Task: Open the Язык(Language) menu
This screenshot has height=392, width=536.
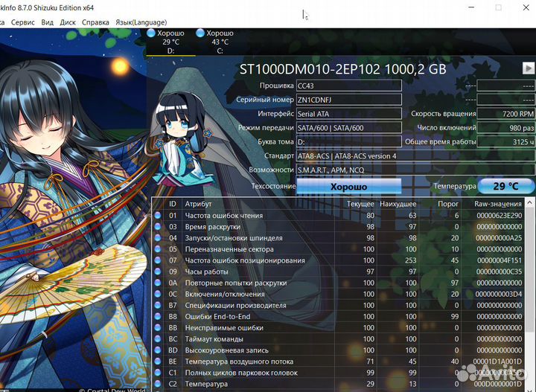Action: click(141, 22)
